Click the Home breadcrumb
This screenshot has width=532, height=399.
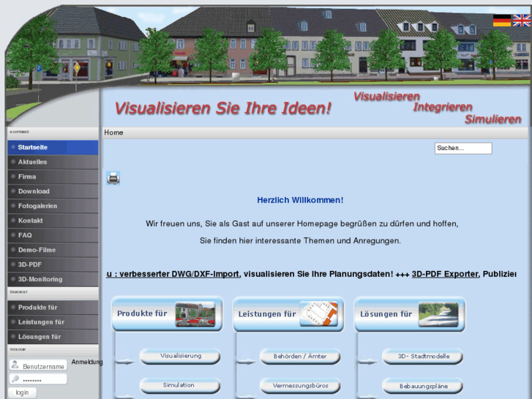pos(113,133)
